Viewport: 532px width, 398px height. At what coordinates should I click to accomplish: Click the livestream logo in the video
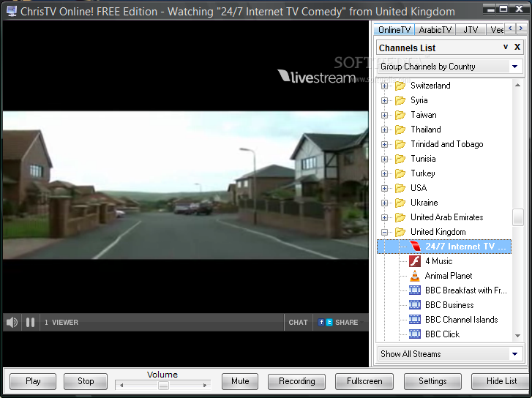point(317,77)
